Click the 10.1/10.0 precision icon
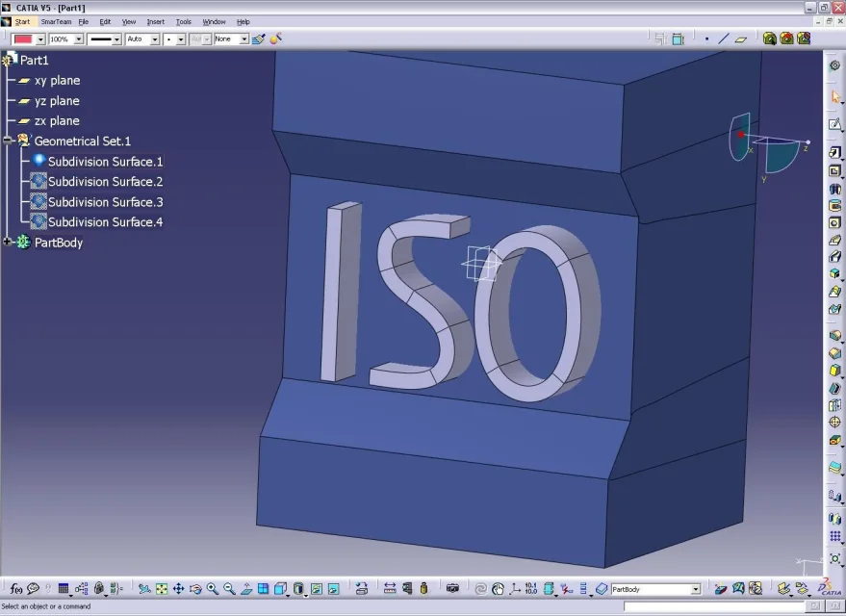Image resolution: width=846 pixels, height=616 pixels. (x=531, y=588)
